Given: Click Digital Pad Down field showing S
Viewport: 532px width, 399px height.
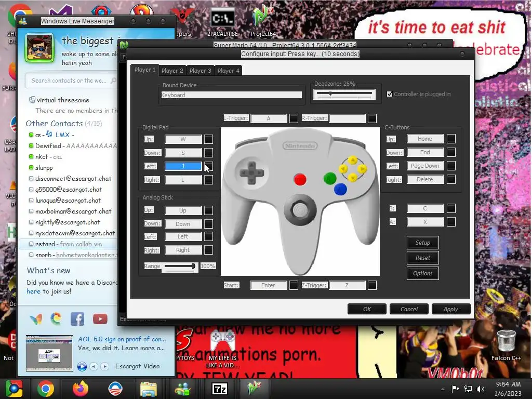Looking at the screenshot, I should click(x=183, y=153).
